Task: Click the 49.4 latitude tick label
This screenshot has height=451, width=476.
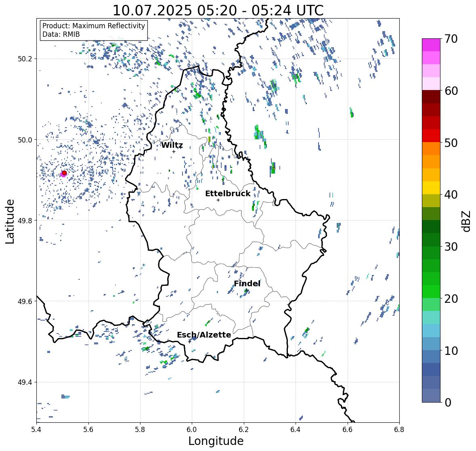Action: pyautogui.click(x=25, y=382)
